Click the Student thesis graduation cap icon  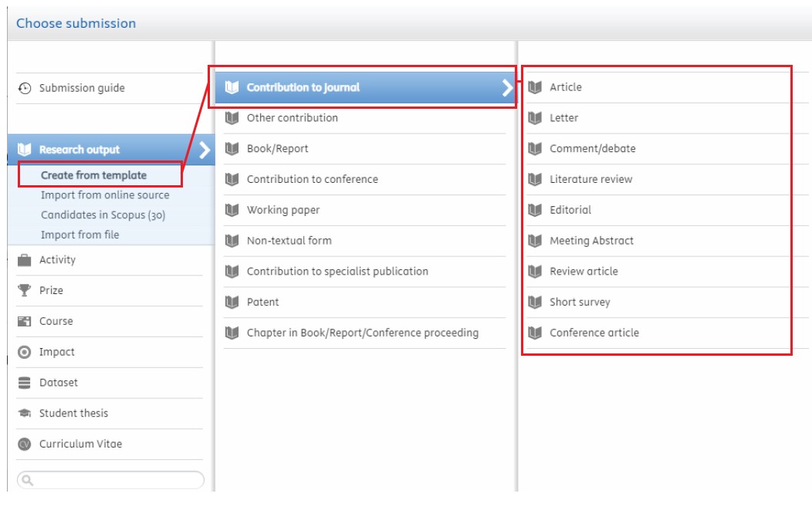tap(25, 414)
